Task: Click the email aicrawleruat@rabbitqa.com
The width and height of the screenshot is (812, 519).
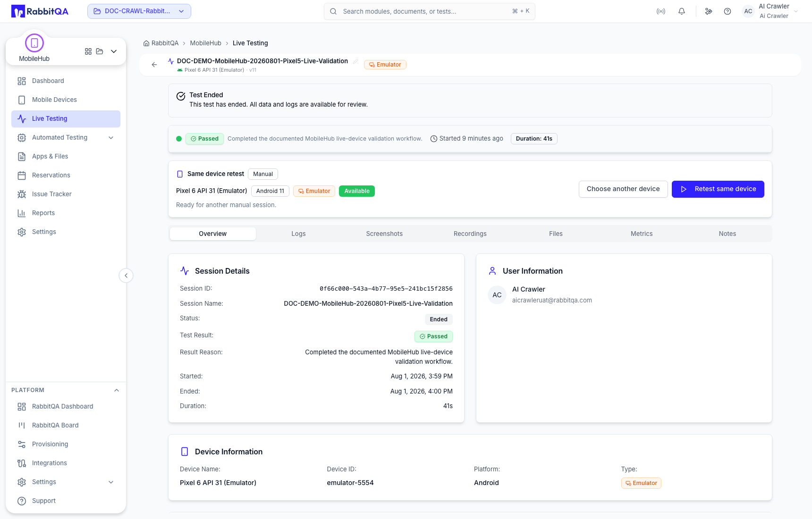Action: 552,301
